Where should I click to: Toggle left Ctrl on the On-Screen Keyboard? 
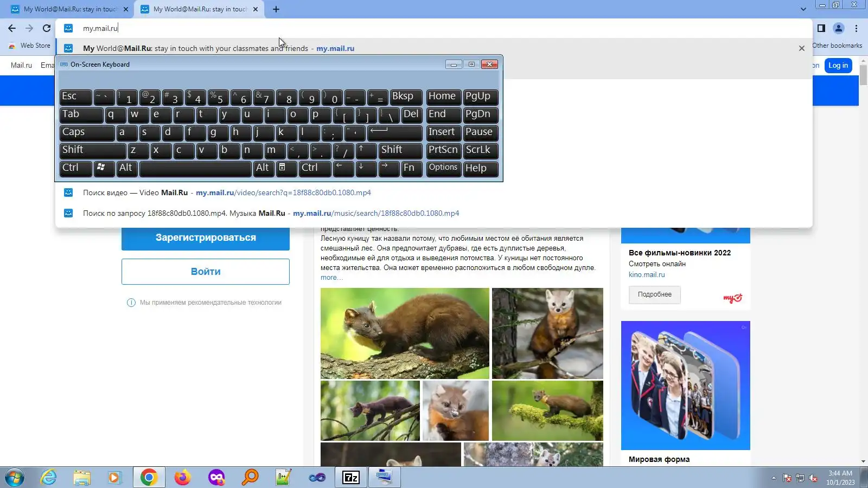(75, 169)
